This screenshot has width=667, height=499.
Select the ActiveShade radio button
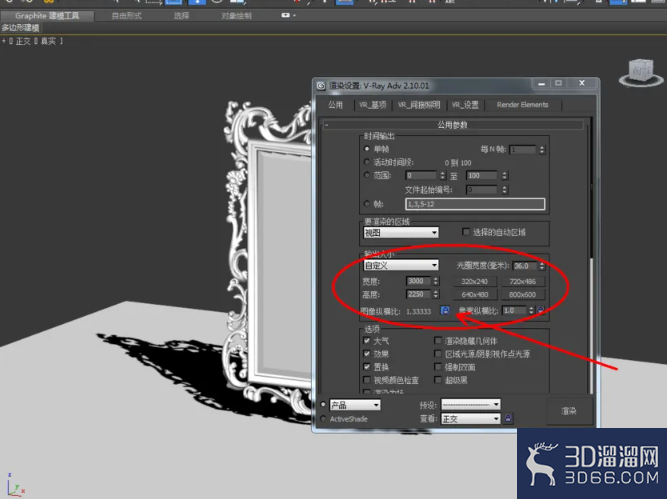(323, 419)
